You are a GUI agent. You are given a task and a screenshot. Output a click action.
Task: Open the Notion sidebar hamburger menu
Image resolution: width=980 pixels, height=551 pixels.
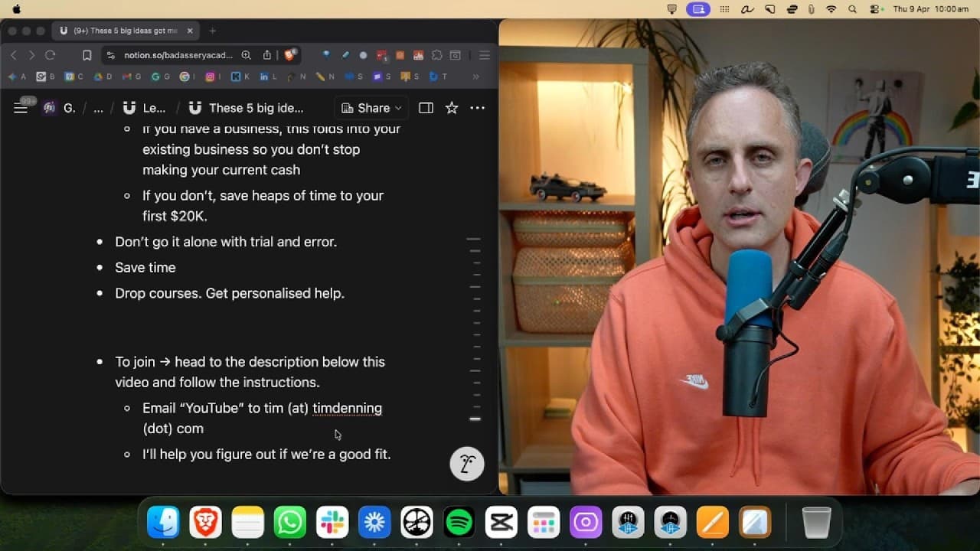pos(21,108)
